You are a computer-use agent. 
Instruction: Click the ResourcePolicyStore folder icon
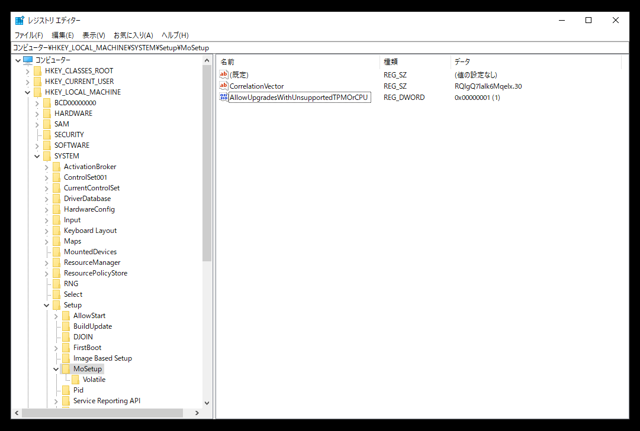pyautogui.click(x=57, y=273)
